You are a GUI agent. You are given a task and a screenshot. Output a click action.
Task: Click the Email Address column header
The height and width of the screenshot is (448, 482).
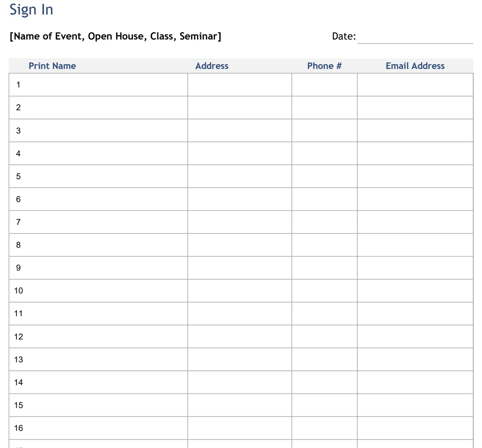coord(415,66)
